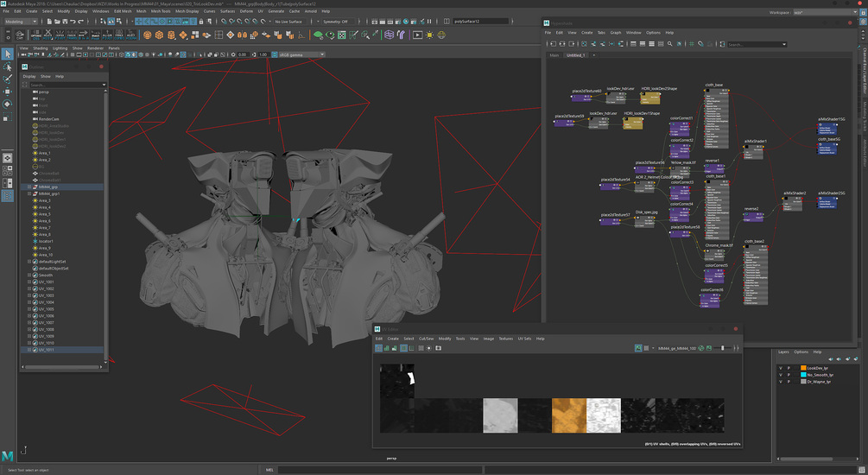Toggle UV Editor image display icon
The width and height of the screenshot is (868, 475).
tap(639, 348)
